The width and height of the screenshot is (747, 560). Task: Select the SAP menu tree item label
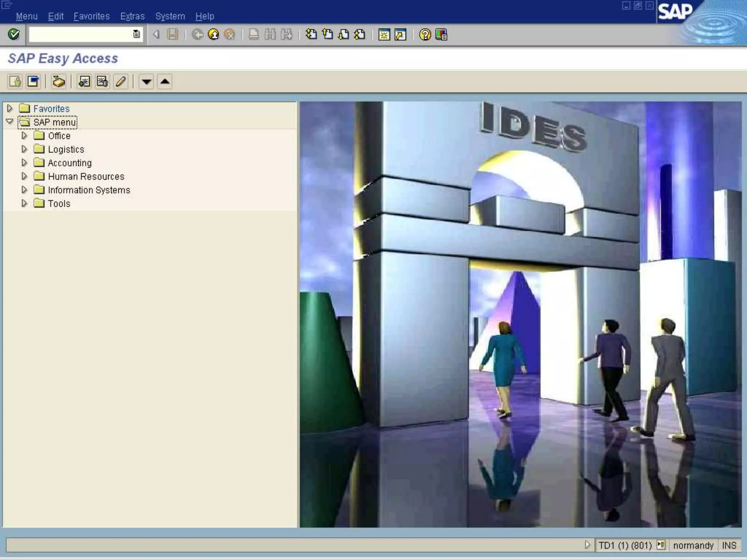click(x=55, y=122)
